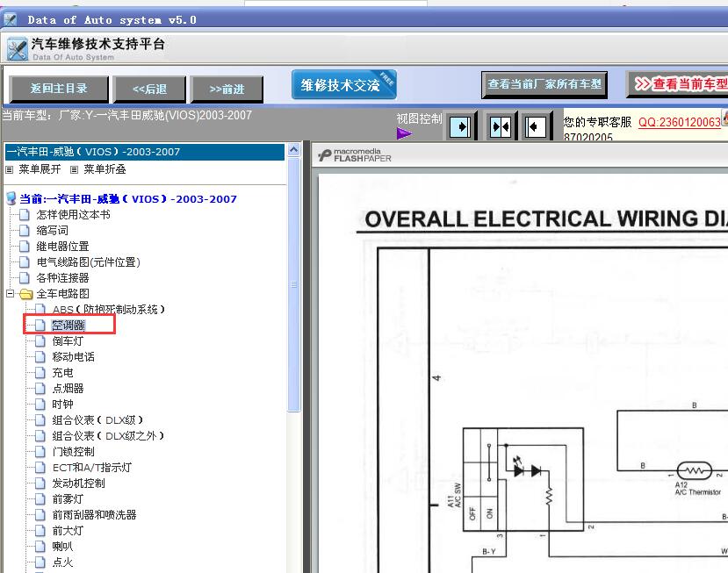The height and width of the screenshot is (573, 728).
Task: Open the 时钟 wiring diagram
Action: coord(62,405)
